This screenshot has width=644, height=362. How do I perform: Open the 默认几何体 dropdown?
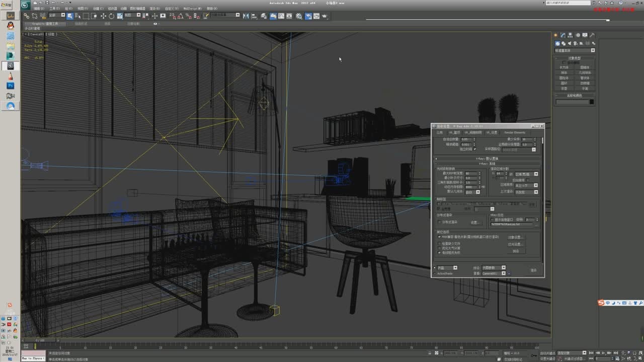point(472,192)
